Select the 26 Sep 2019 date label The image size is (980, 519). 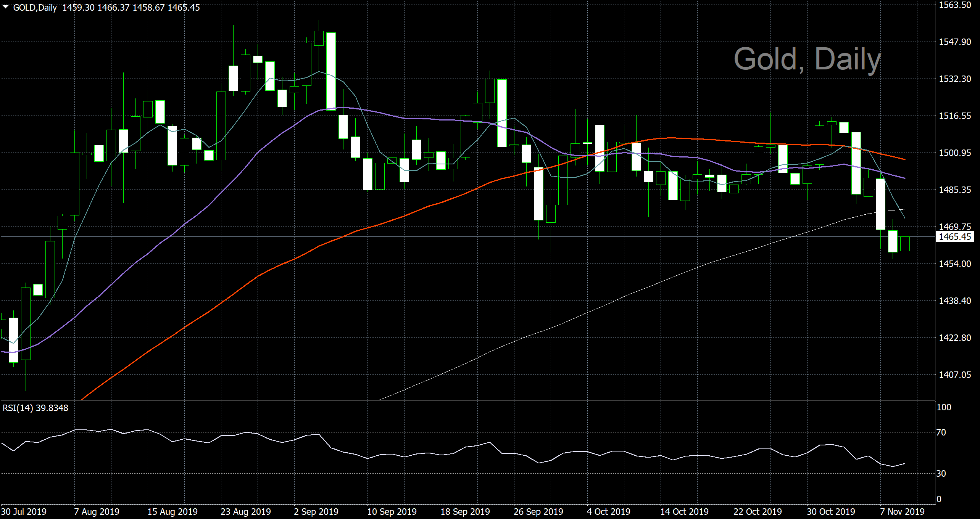[x=538, y=512]
